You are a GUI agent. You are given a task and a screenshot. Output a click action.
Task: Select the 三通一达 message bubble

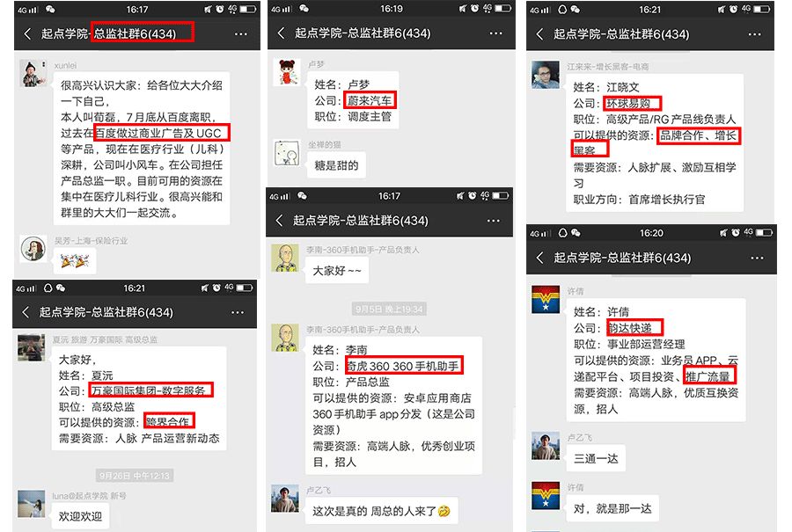pyautogui.click(x=596, y=458)
